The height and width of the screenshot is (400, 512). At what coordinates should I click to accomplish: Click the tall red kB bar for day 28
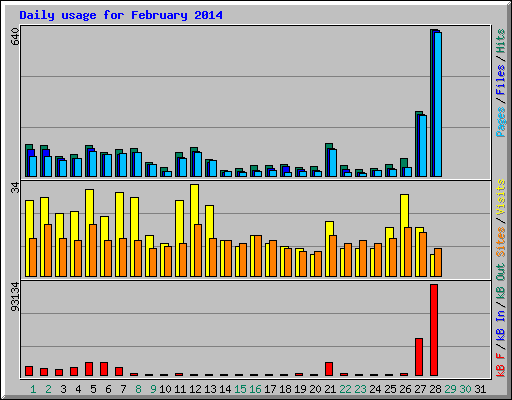click(434, 330)
